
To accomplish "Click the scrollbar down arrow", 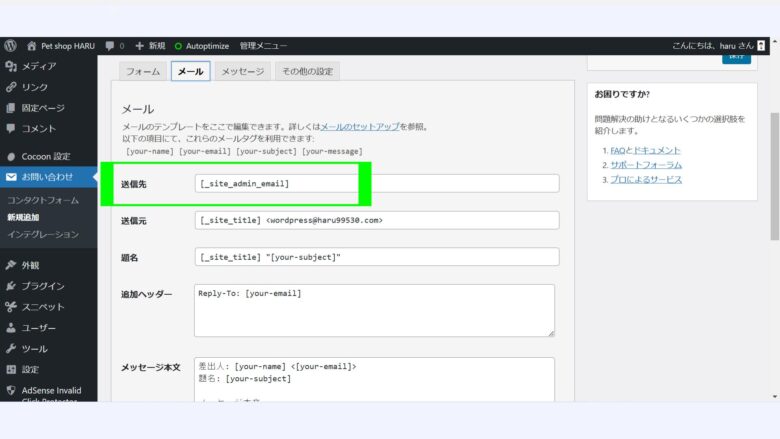I will point(775,397).
